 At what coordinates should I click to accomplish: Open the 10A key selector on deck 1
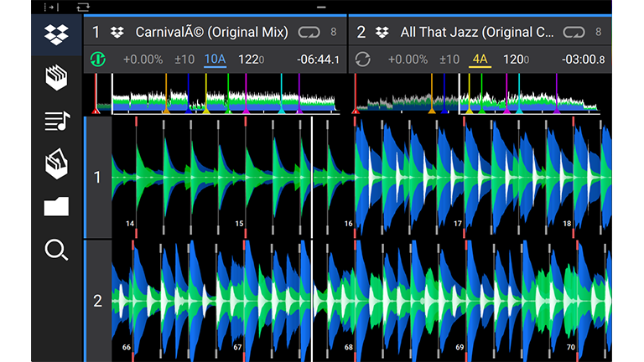(215, 59)
